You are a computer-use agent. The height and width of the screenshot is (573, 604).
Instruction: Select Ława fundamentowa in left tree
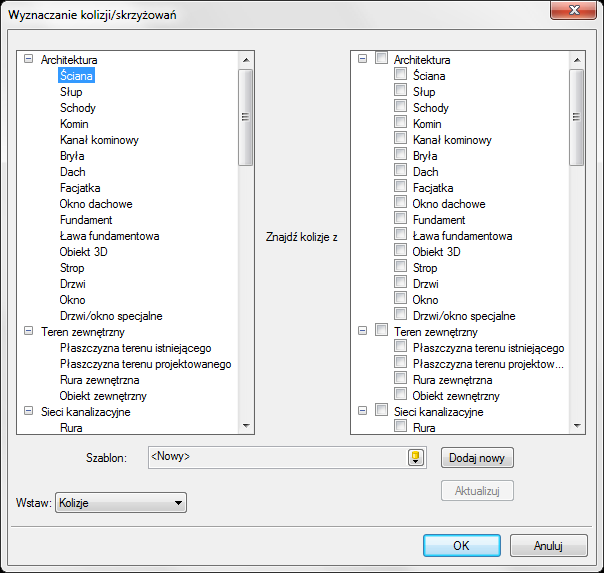tap(109, 236)
